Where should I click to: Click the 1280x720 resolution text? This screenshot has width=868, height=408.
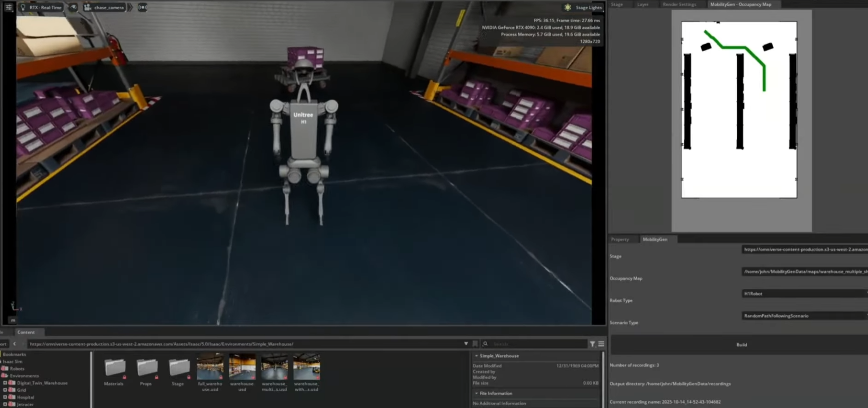[x=590, y=42]
